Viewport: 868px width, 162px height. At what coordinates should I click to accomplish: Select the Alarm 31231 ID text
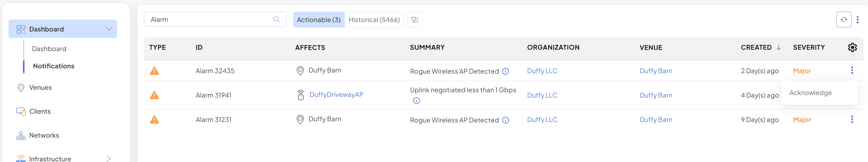213,120
